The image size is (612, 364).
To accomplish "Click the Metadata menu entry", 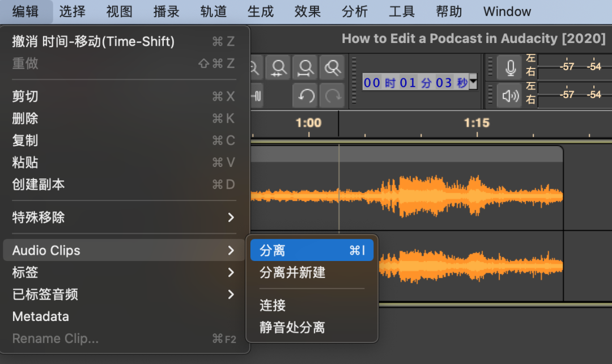I will click(41, 316).
